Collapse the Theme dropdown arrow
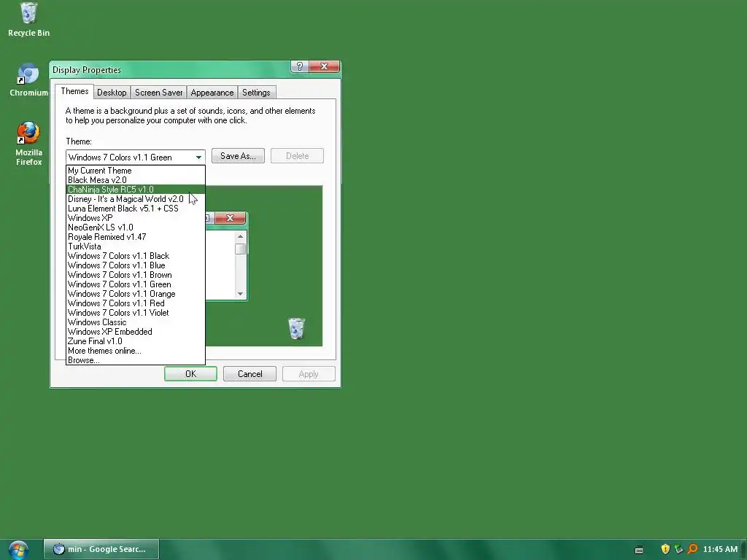This screenshot has width=747, height=560. [x=198, y=157]
